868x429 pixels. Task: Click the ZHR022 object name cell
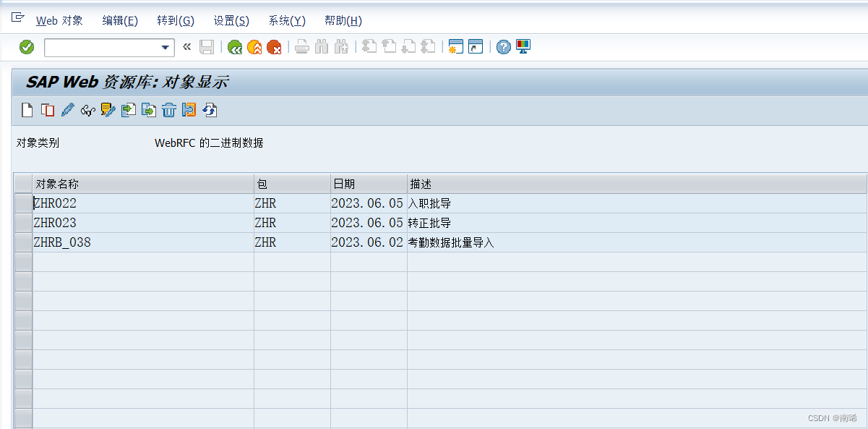point(143,203)
